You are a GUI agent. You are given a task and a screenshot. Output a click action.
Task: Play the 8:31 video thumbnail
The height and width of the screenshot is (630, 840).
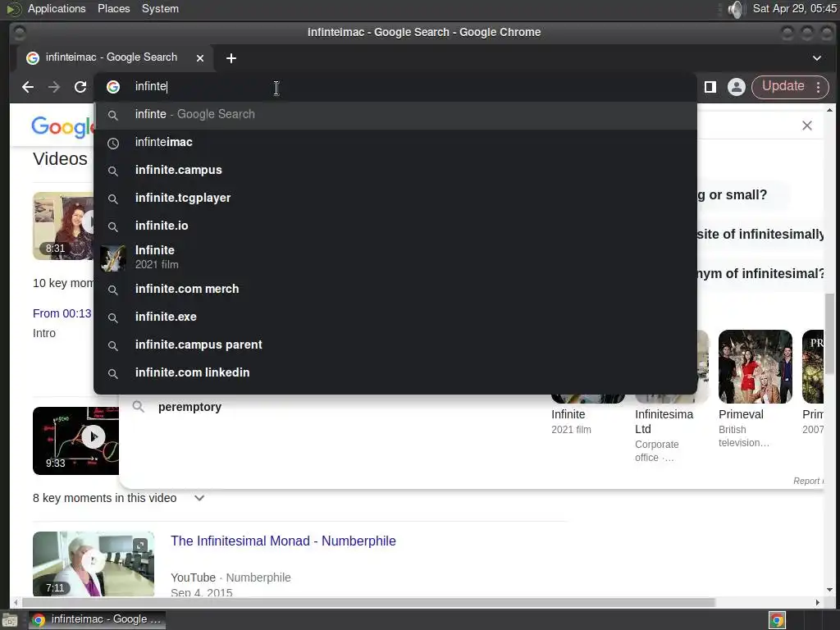pyautogui.click(x=63, y=226)
